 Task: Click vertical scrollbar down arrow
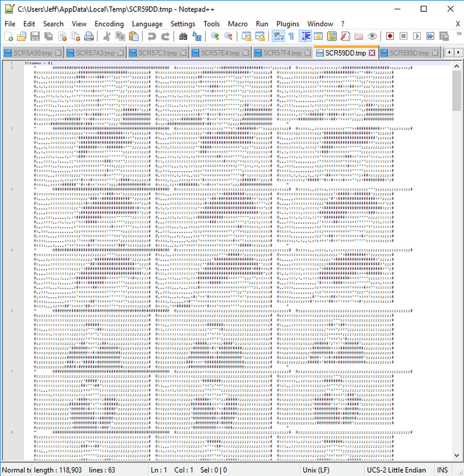(456, 455)
